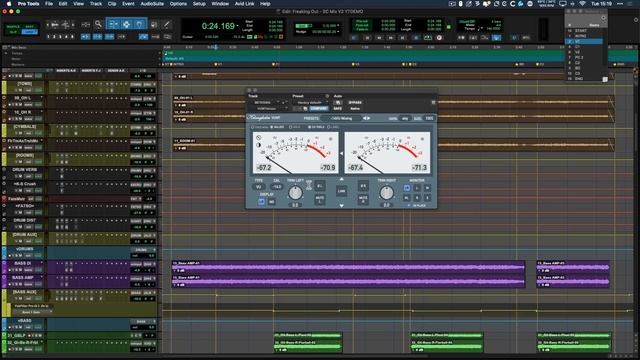Click the Play transport button
This screenshot has width=640, height=360.
[428, 38]
